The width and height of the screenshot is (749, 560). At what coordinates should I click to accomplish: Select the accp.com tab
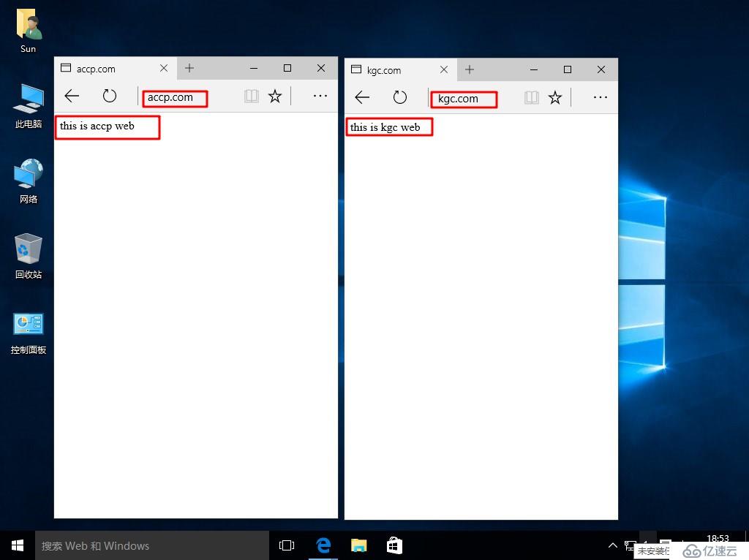tap(115, 68)
